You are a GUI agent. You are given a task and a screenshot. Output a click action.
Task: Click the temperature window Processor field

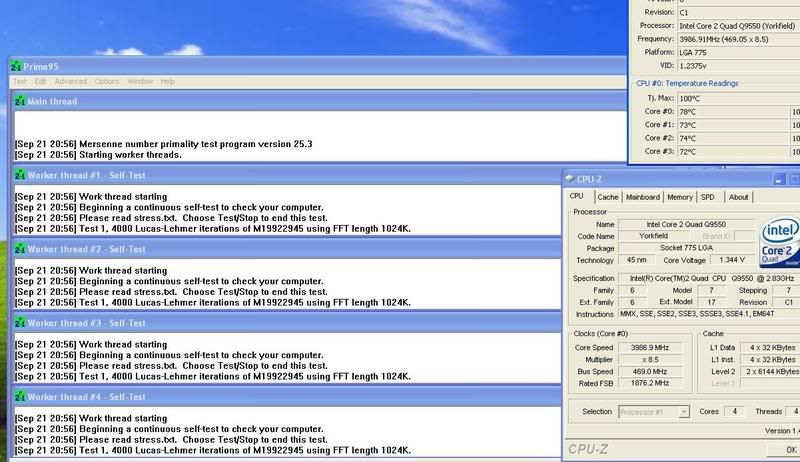tap(739, 25)
